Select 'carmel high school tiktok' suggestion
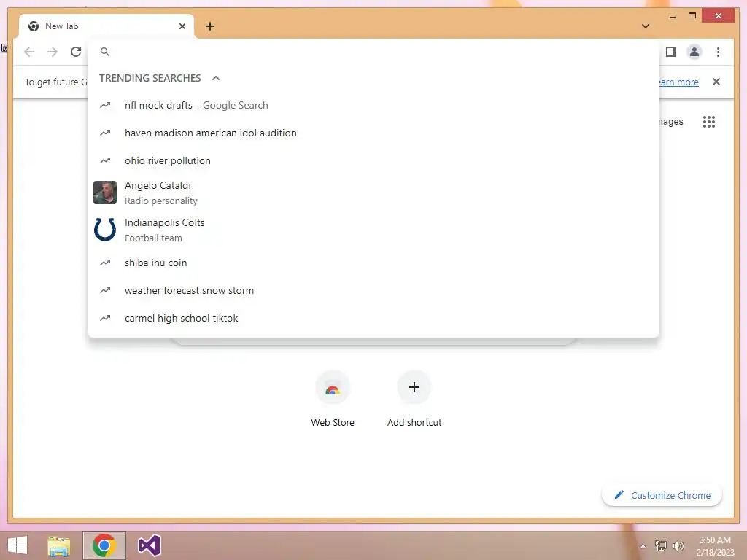 pos(373,318)
